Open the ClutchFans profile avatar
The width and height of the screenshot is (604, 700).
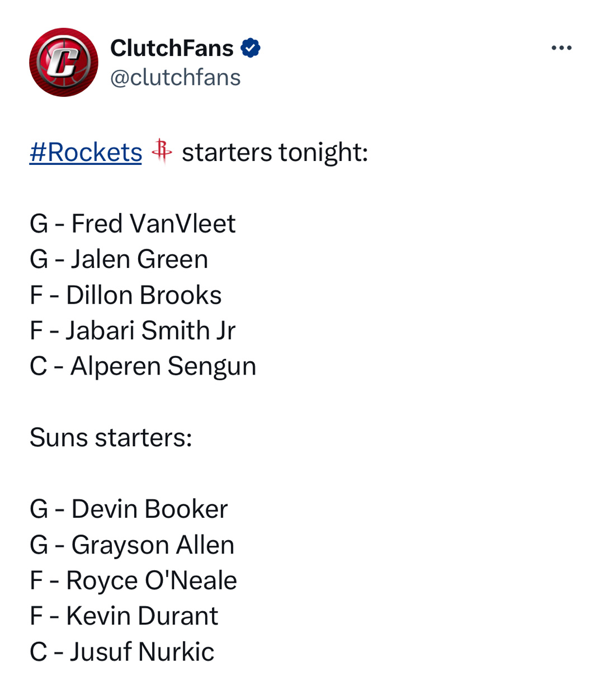point(64,62)
